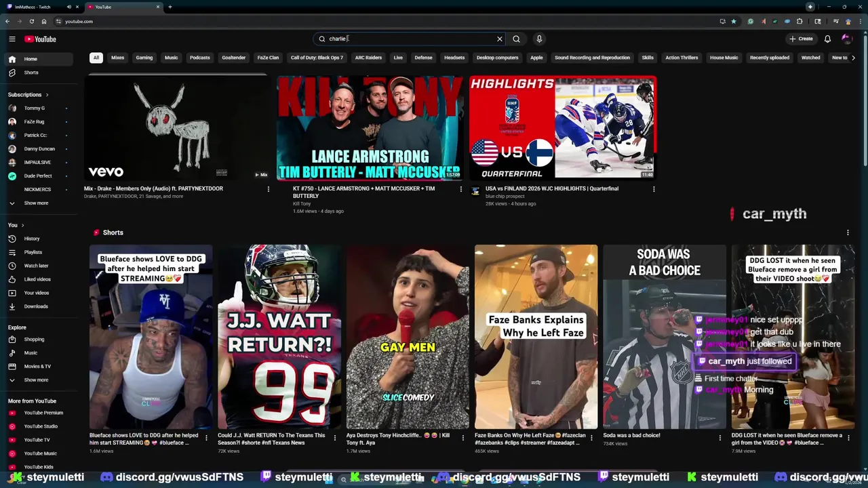Screen dimensions: 868x488
Task: Open Dude Perfect subscription channel
Action: tap(39, 176)
